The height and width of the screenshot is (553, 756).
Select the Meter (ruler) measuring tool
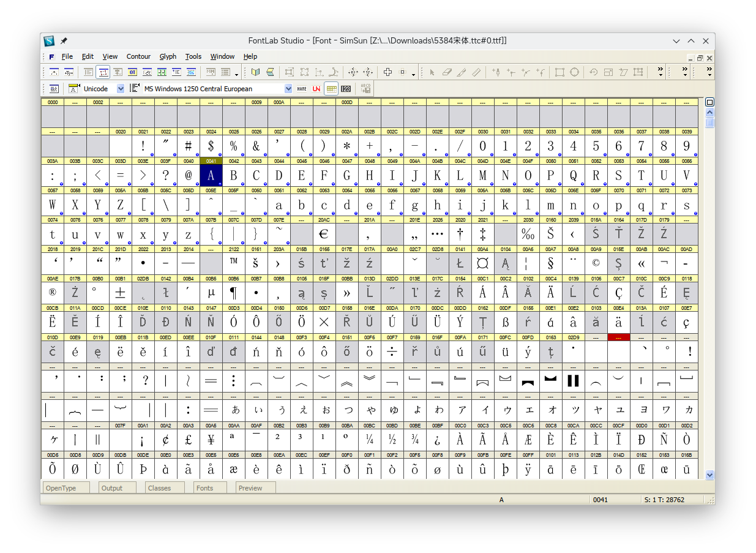coord(476,72)
